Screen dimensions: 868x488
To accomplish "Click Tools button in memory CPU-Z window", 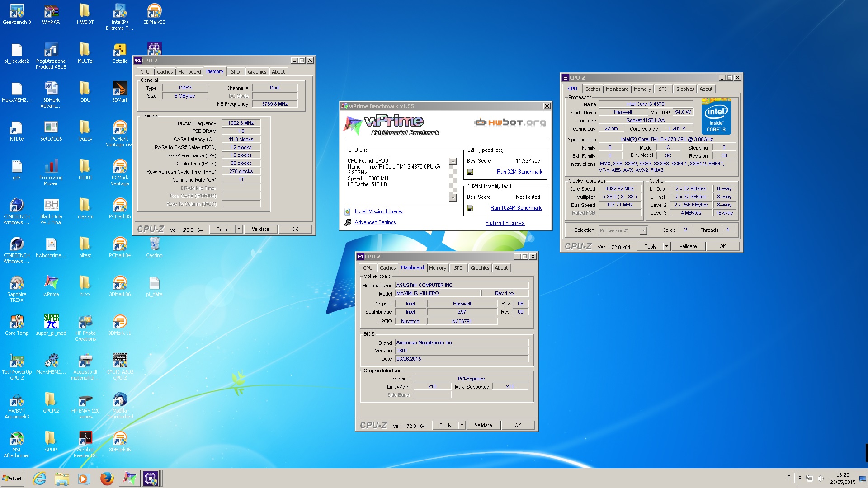I will 222,229.
